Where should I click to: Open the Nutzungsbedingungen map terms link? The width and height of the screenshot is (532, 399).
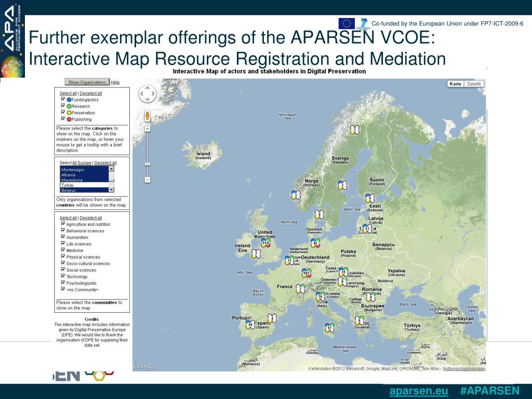click(x=464, y=369)
